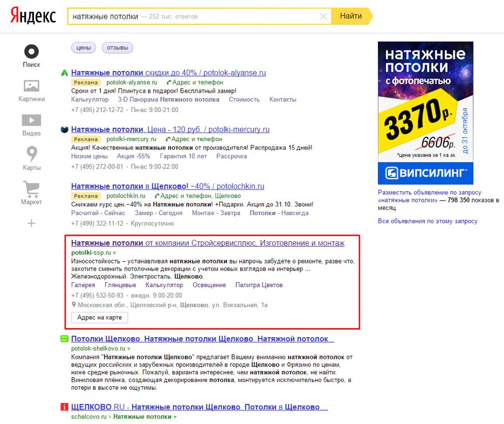Expand dropdown arrow next to schelcovo.ru
Viewport: 504px width, 424px height.
(x=175, y=417)
